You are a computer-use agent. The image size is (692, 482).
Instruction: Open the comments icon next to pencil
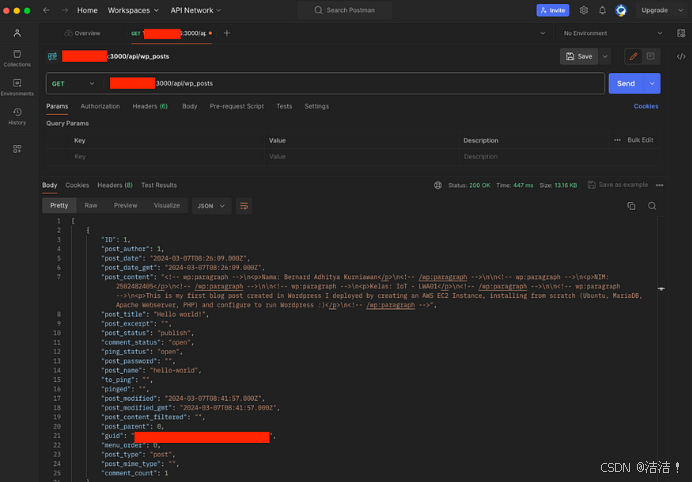tap(651, 56)
